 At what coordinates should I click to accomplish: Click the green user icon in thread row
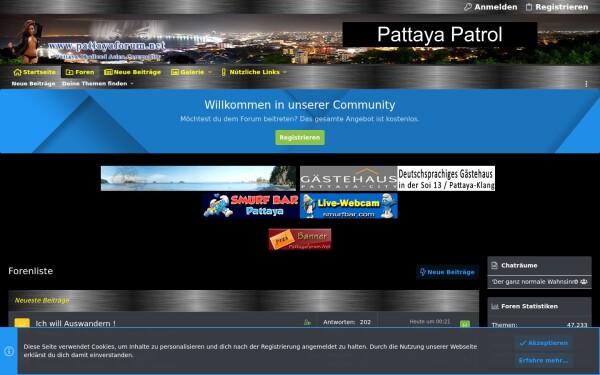(307, 323)
